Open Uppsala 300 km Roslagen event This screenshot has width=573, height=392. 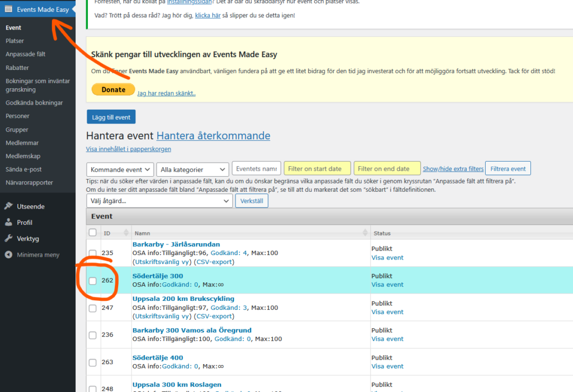point(177,385)
